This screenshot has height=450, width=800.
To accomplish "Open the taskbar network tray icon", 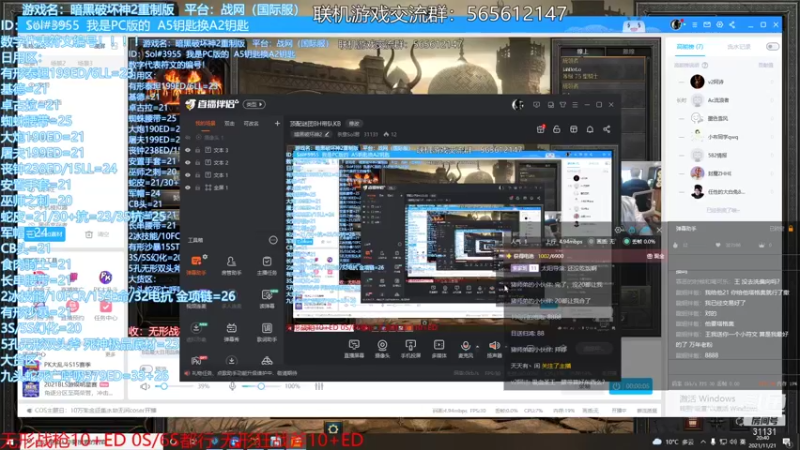I will coord(723,441).
